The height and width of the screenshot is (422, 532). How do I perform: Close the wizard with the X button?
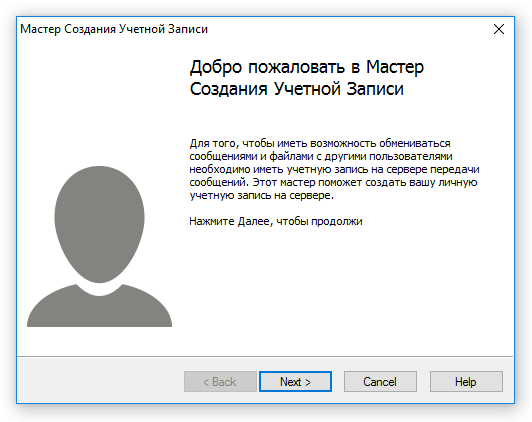click(x=499, y=29)
